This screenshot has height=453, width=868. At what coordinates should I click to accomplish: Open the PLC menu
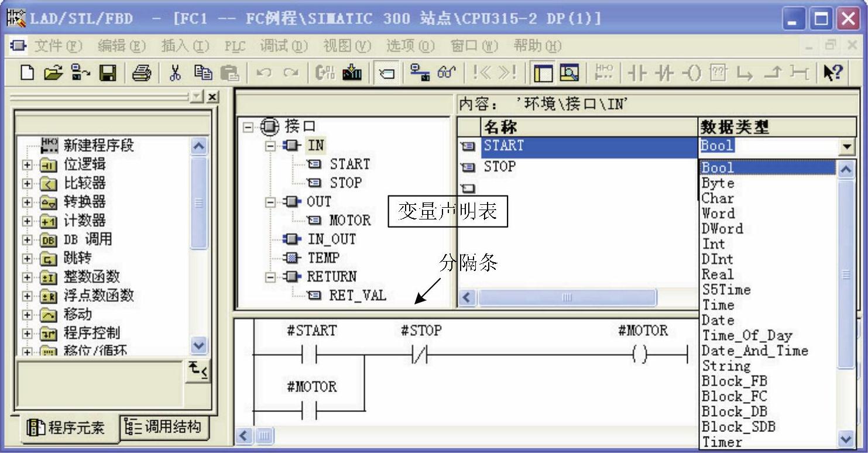235,45
